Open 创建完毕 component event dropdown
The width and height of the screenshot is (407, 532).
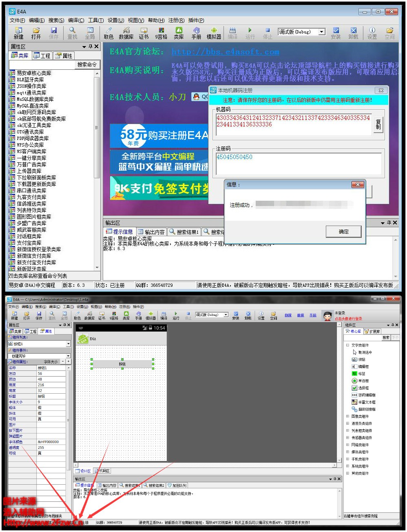(68, 356)
